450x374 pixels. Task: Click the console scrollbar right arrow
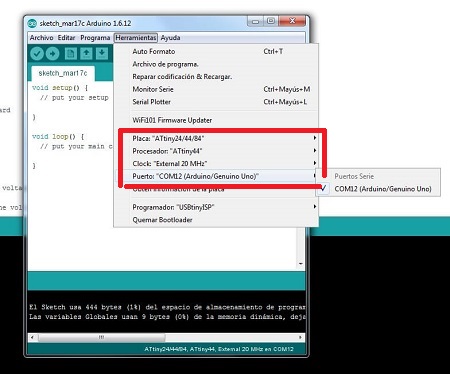pyautogui.click(x=300, y=337)
